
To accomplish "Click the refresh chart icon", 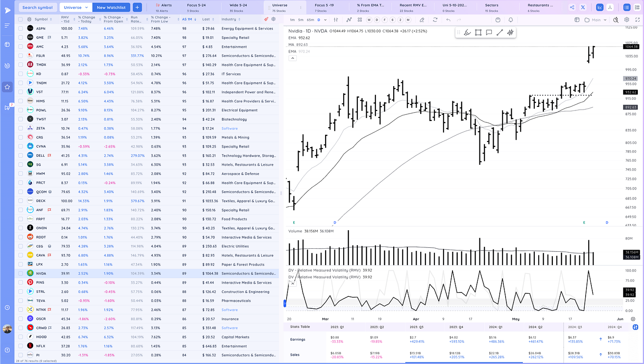I will click(435, 20).
